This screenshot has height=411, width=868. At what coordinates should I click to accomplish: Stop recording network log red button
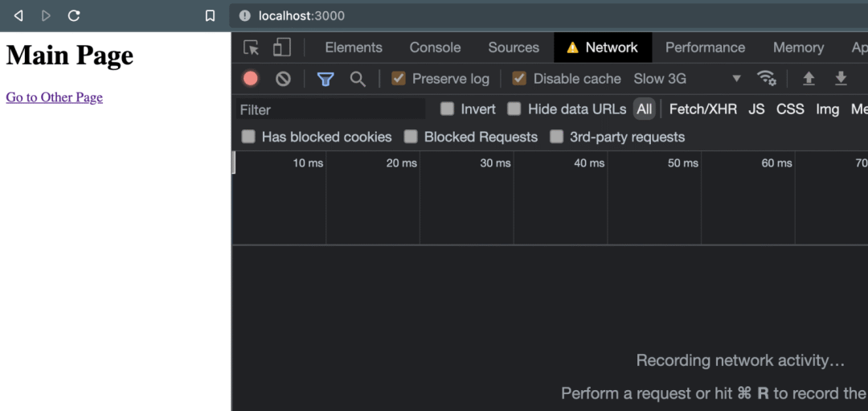pos(251,79)
